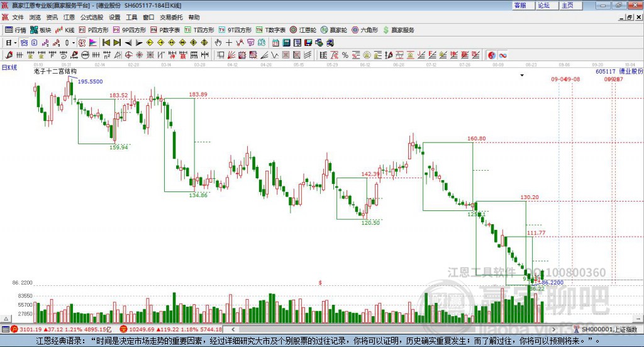Click the globe network icon in toolbar

tap(319, 43)
